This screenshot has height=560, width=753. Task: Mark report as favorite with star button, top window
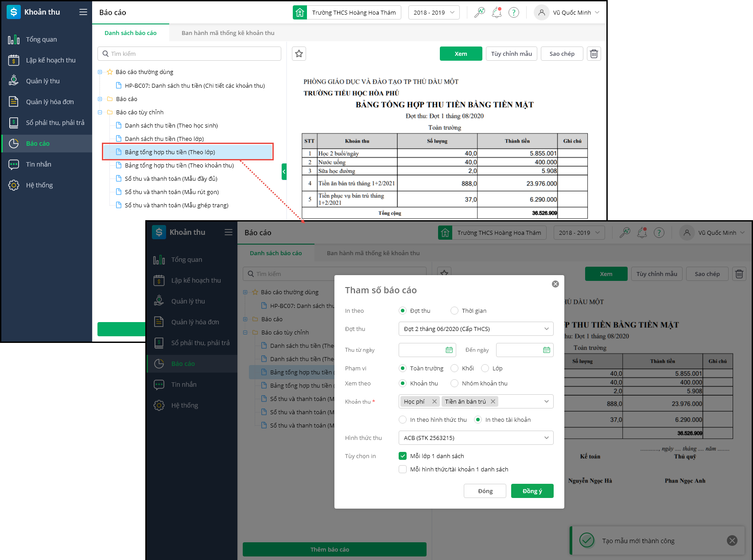click(x=299, y=54)
